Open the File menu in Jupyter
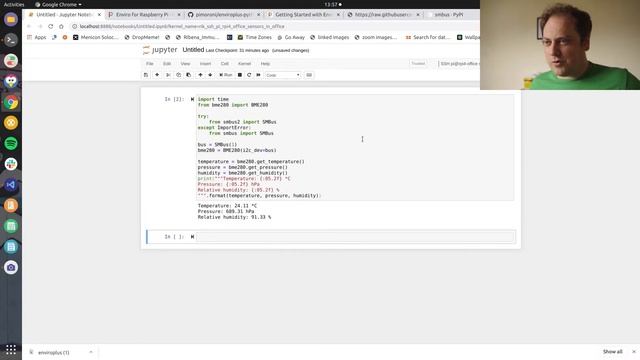640x360 pixels. 150,64
